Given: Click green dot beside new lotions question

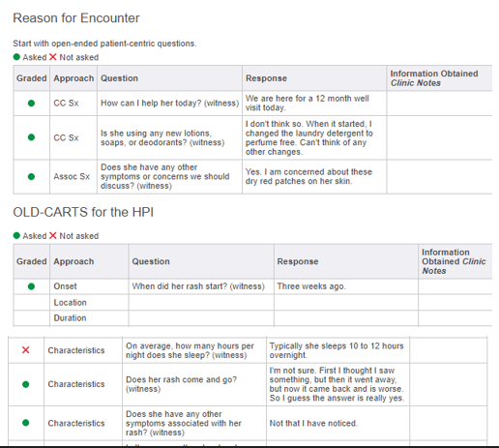Looking at the screenshot, I should (x=31, y=137).
